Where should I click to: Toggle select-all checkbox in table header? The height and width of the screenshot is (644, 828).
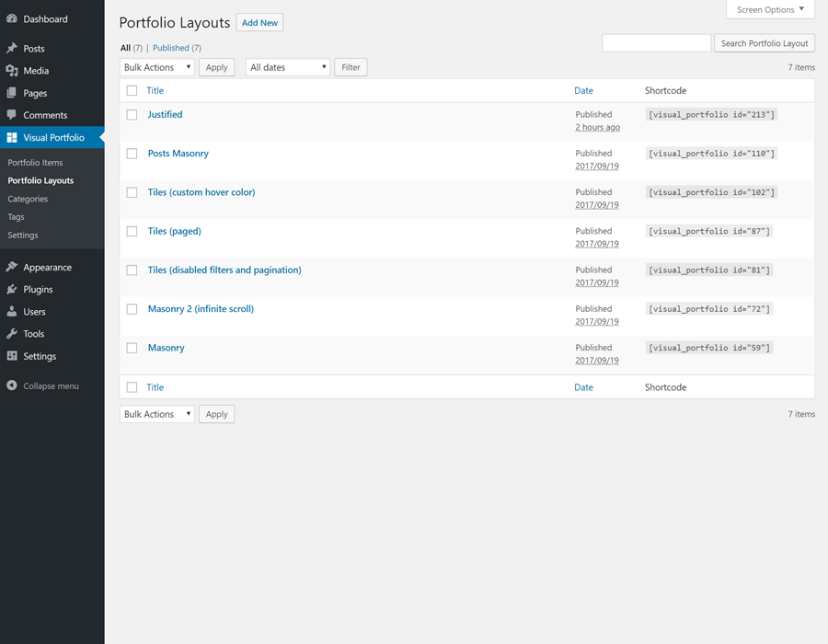[x=132, y=91]
